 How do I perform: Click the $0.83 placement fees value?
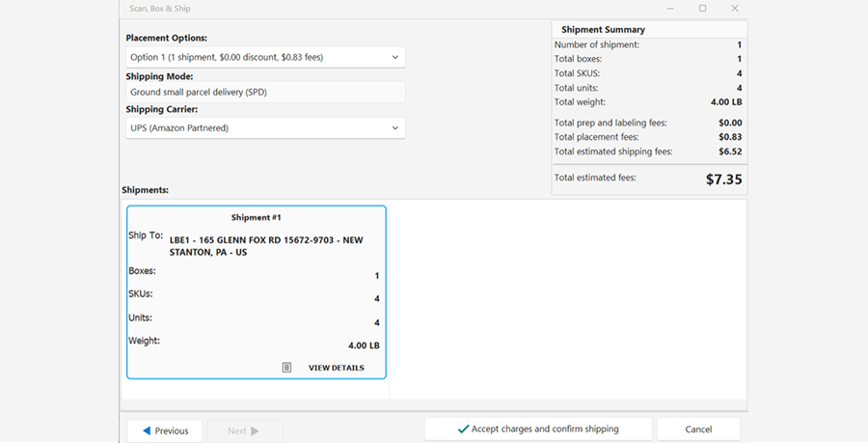(x=730, y=137)
